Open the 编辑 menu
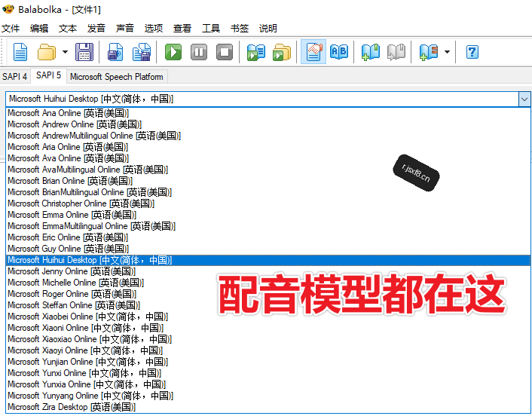This screenshot has height=416, width=532. click(x=39, y=28)
